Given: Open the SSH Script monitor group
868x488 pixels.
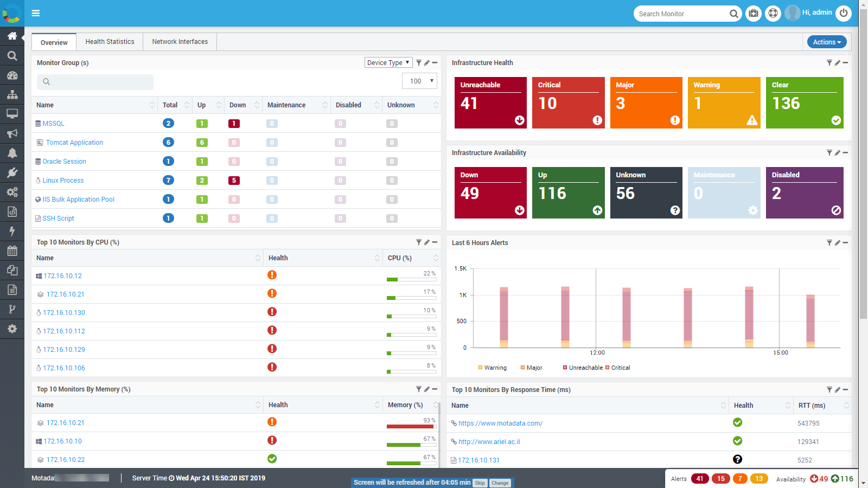Looking at the screenshot, I should click(58, 219).
